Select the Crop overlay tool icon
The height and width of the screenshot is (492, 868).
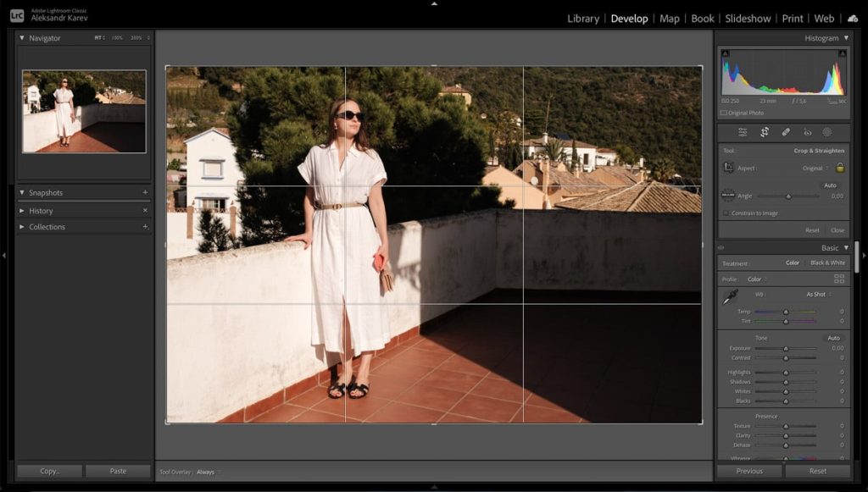coord(764,132)
